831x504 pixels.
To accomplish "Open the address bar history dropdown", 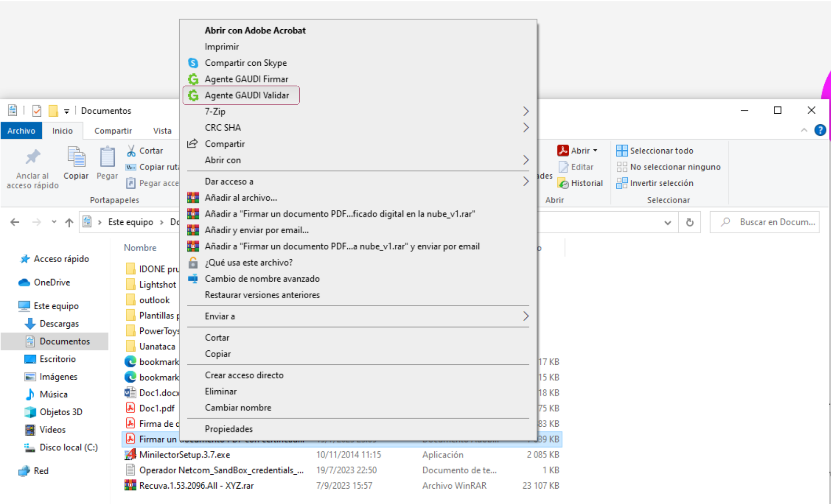I will [668, 222].
